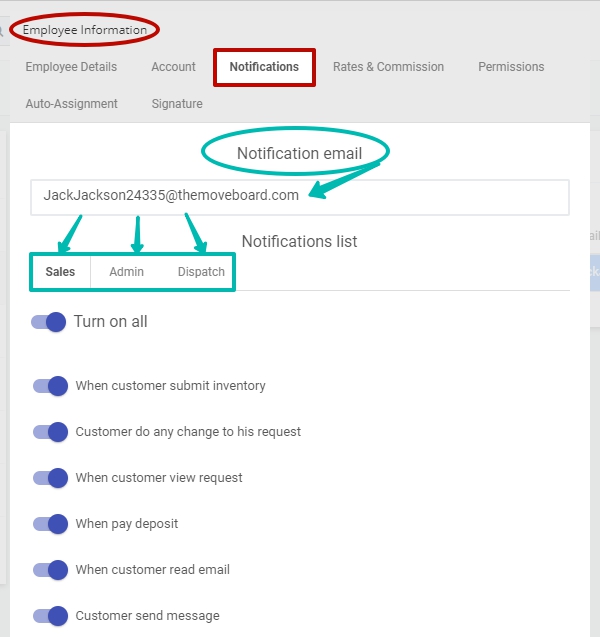Disable When customer submit inventory notification
This screenshot has height=637, width=600.
click(50, 386)
